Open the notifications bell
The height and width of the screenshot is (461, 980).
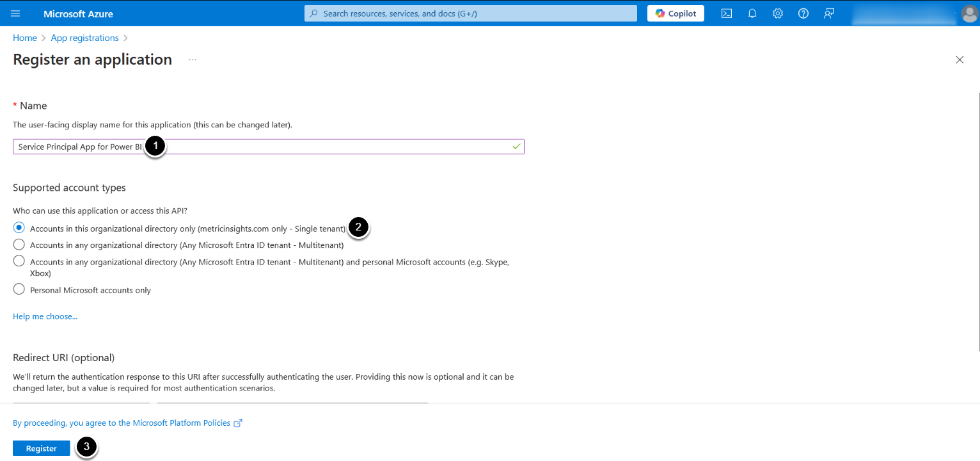click(752, 13)
